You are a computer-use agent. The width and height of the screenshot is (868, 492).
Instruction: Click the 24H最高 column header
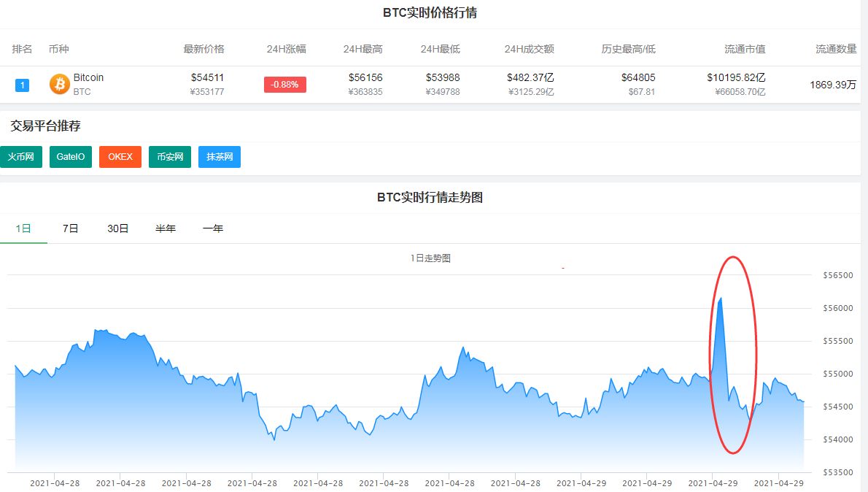pos(363,49)
